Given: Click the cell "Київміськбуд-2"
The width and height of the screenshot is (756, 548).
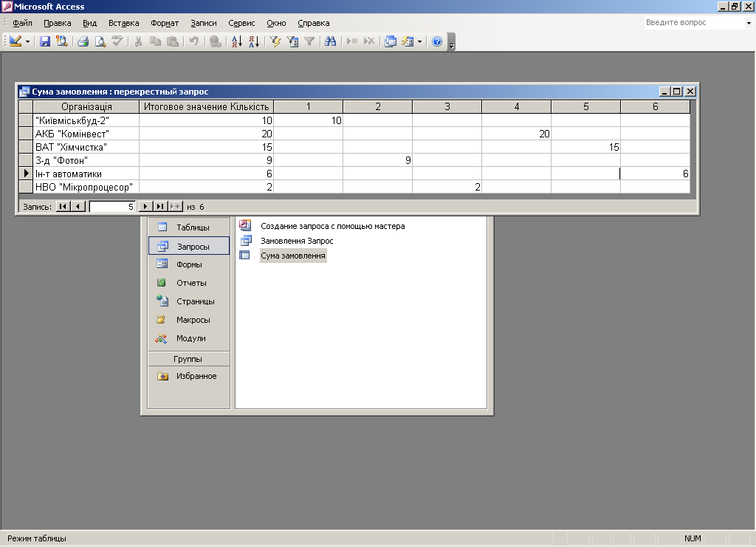Looking at the screenshot, I should pyautogui.click(x=86, y=120).
